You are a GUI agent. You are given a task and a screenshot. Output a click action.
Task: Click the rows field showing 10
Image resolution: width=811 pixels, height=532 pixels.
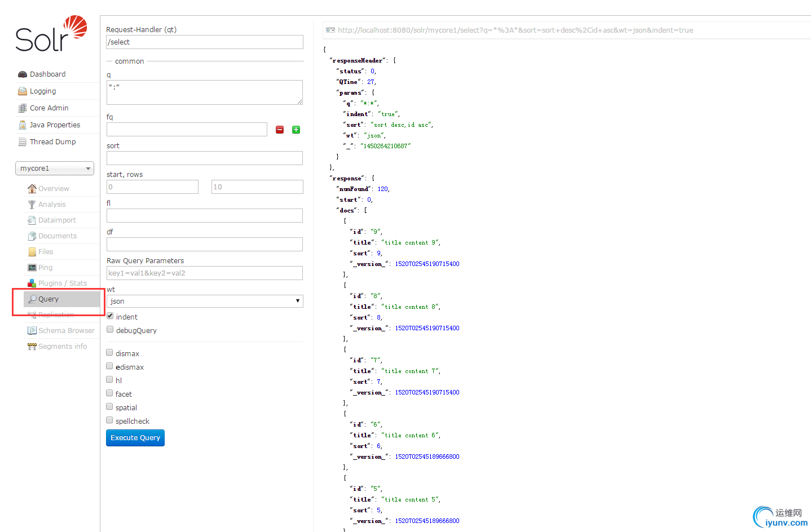click(x=257, y=187)
